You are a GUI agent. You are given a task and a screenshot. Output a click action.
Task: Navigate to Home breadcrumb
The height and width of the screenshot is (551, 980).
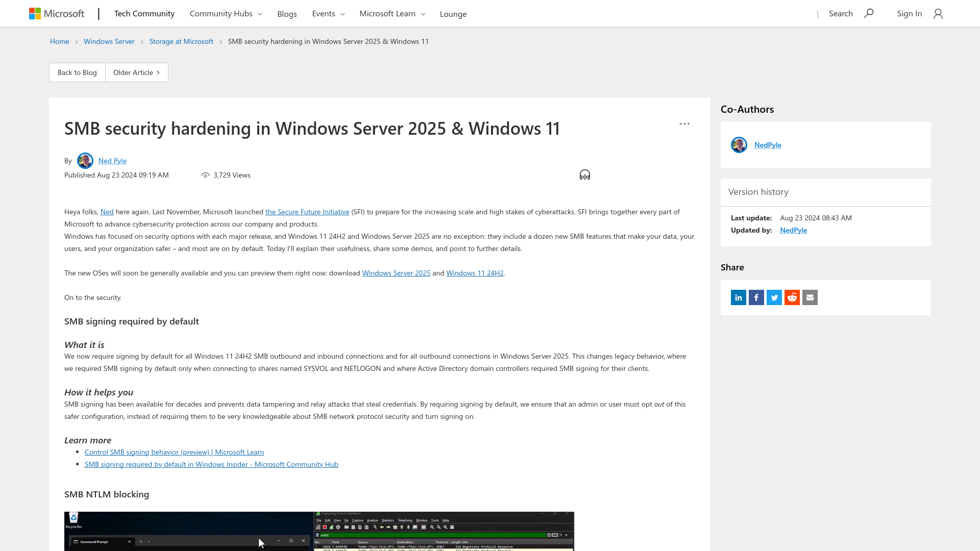click(x=60, y=41)
